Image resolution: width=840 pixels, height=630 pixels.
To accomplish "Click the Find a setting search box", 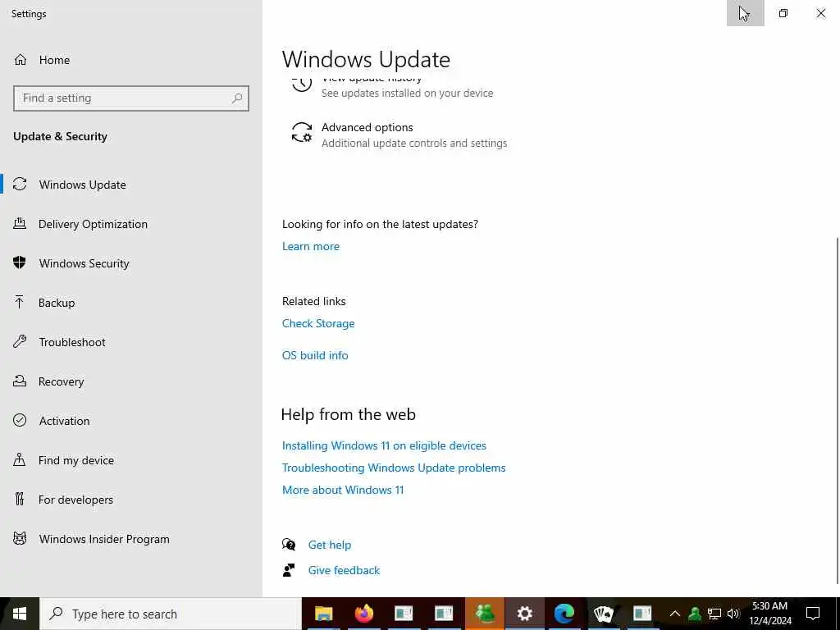I will click(x=131, y=98).
